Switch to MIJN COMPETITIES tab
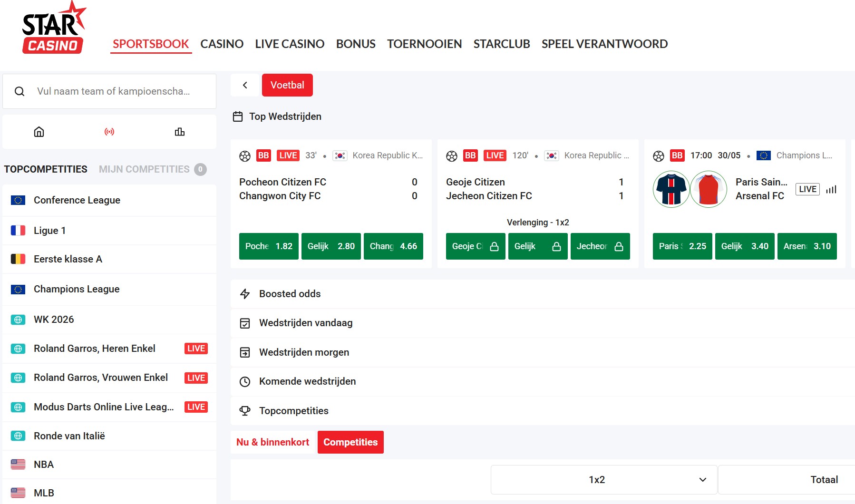Screen dimensions: 855x504 153,169
